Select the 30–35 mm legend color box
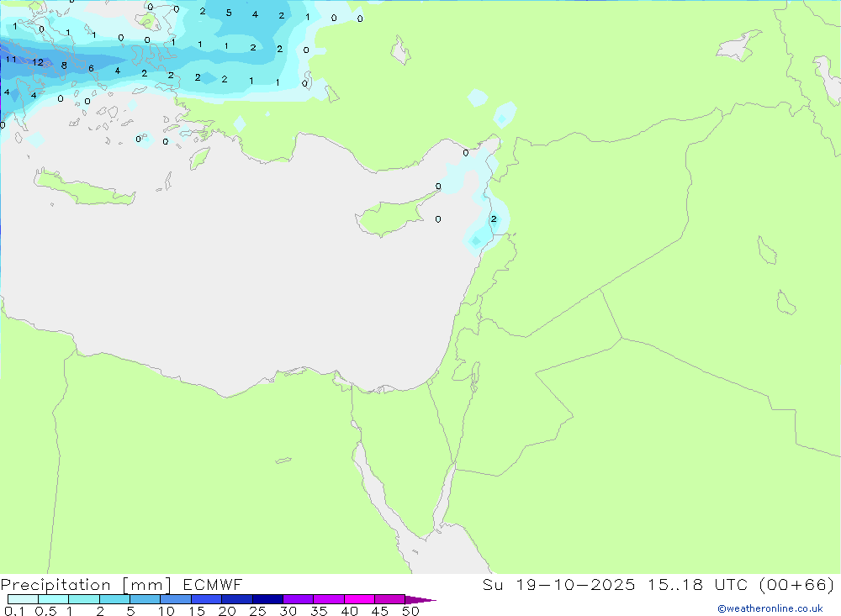Screen dimensions: 841x616 pos(298,599)
